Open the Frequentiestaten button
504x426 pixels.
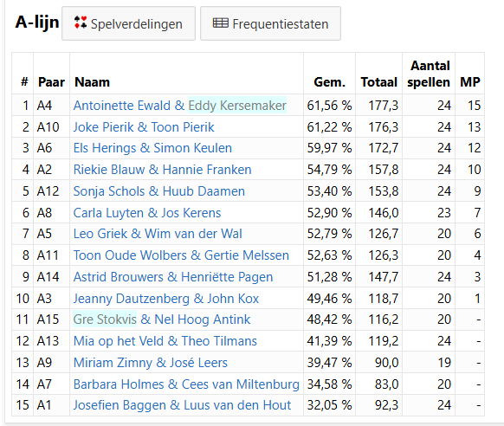pos(270,23)
